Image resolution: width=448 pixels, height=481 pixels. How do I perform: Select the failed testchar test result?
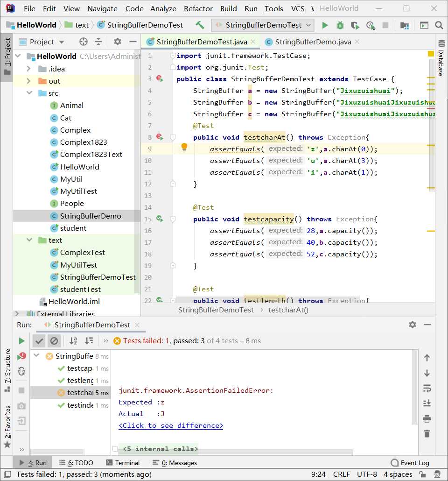[70, 392]
